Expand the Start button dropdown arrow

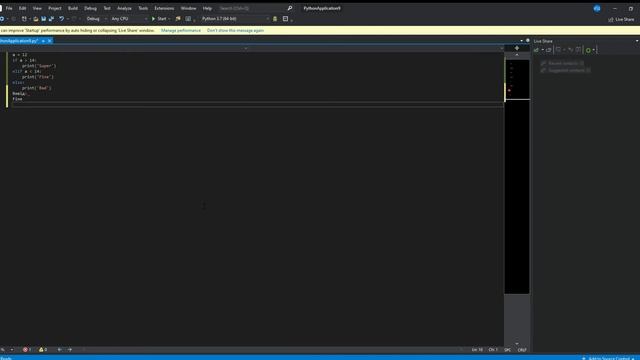tap(169, 19)
